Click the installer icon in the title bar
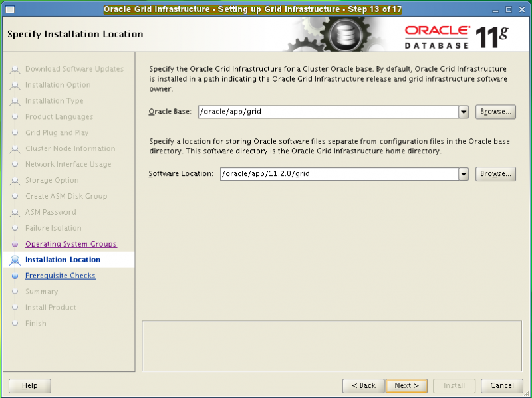The width and height of the screenshot is (532, 398). pos(9,9)
